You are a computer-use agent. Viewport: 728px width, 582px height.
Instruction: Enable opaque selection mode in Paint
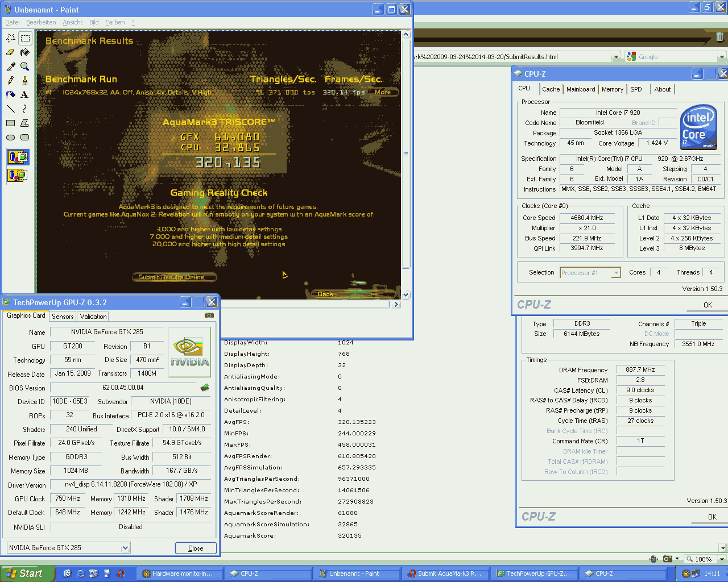18,157
